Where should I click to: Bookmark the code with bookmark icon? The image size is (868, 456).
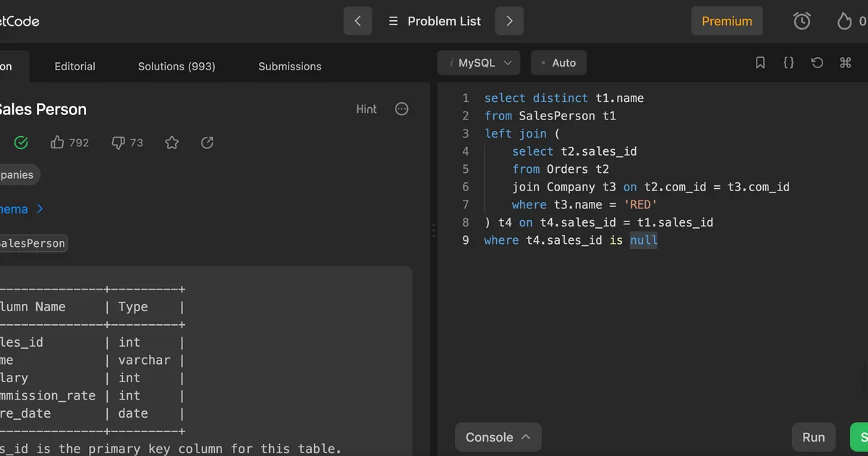click(760, 63)
